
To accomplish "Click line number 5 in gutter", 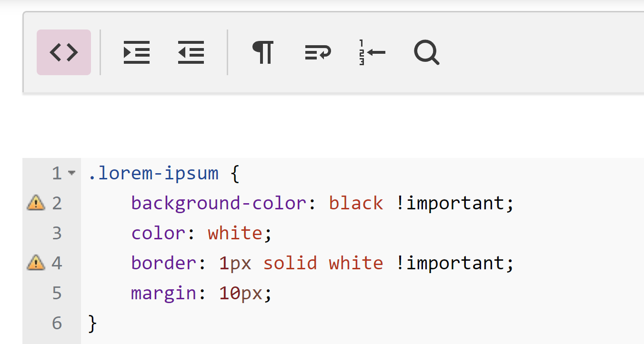I will 57,293.
